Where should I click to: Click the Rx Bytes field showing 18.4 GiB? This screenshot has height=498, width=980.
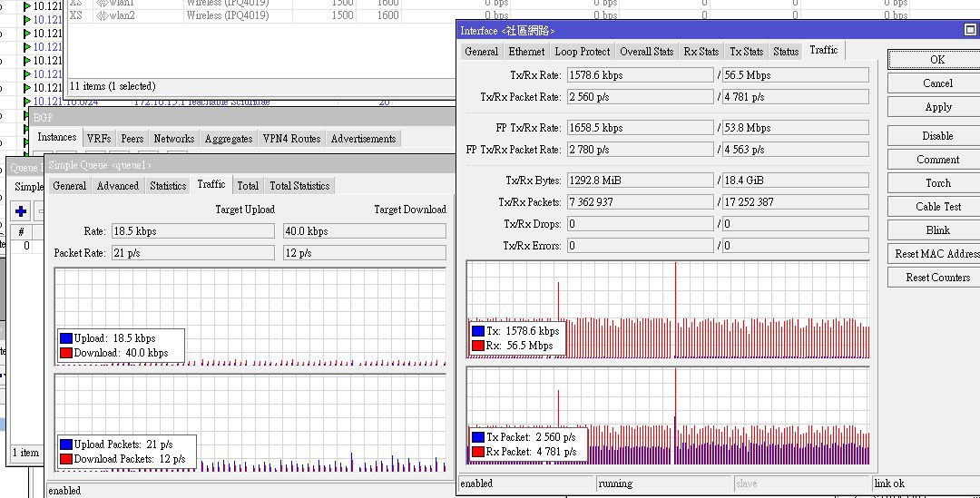795,180
